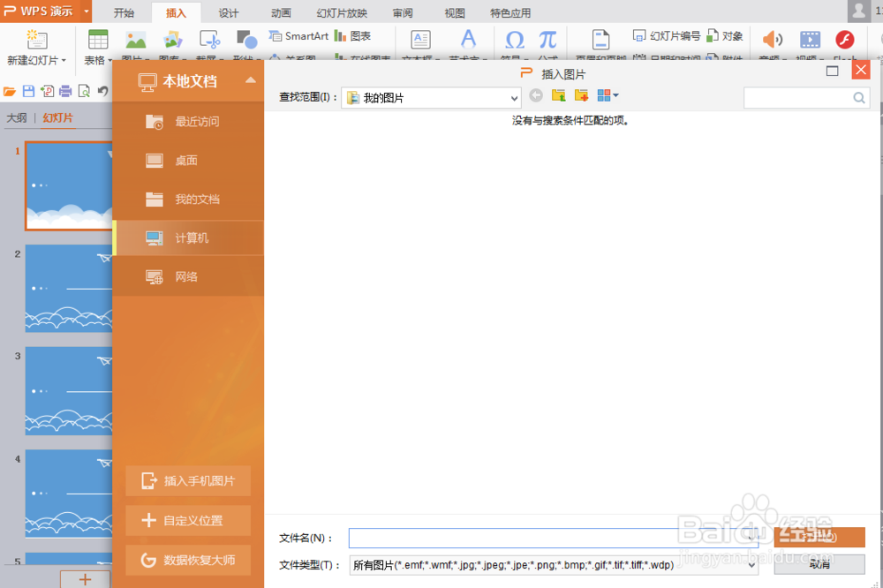883x588 pixels.
Task: Switch to the 大纲 outline pane tab
Action: 16,117
